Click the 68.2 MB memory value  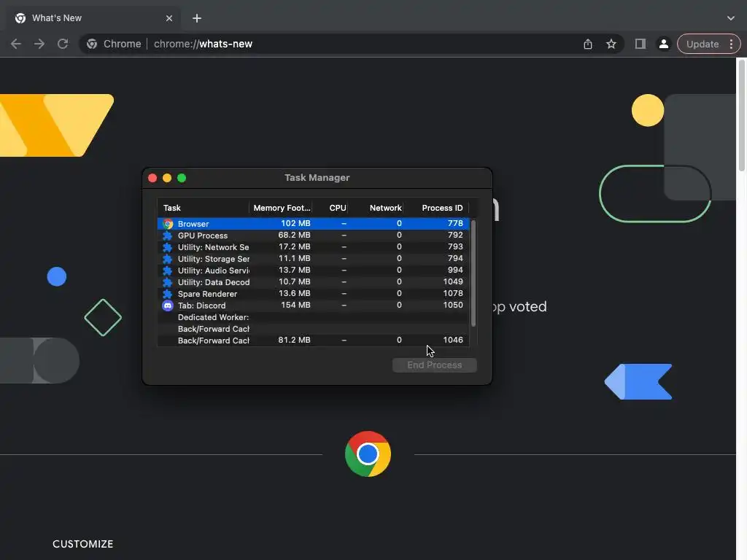coord(294,235)
